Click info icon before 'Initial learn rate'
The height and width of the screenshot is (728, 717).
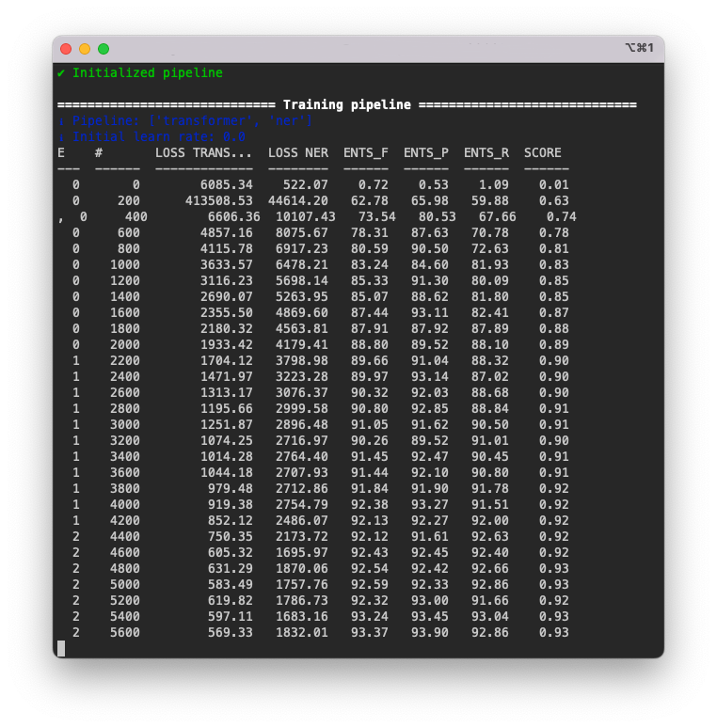tap(61, 137)
